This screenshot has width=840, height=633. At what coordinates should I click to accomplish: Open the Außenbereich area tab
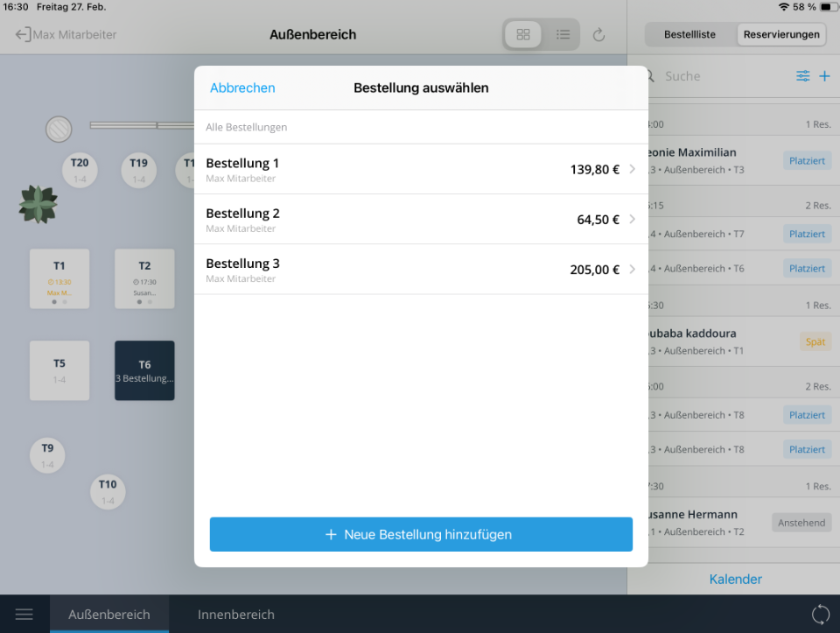[109, 615]
